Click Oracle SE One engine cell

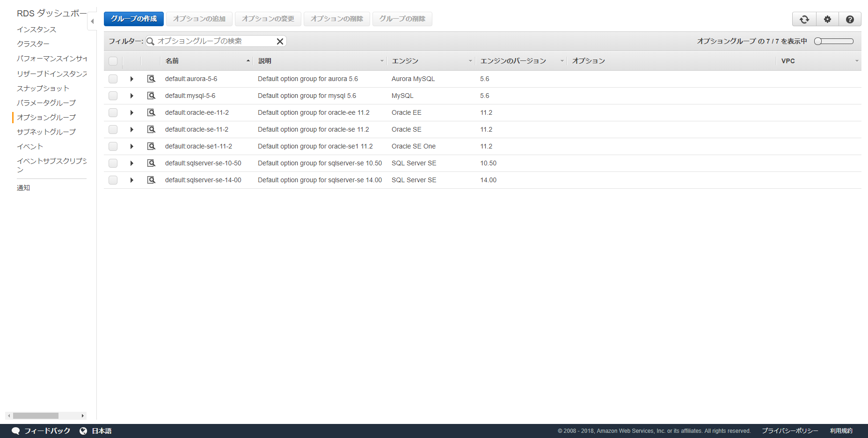point(414,146)
